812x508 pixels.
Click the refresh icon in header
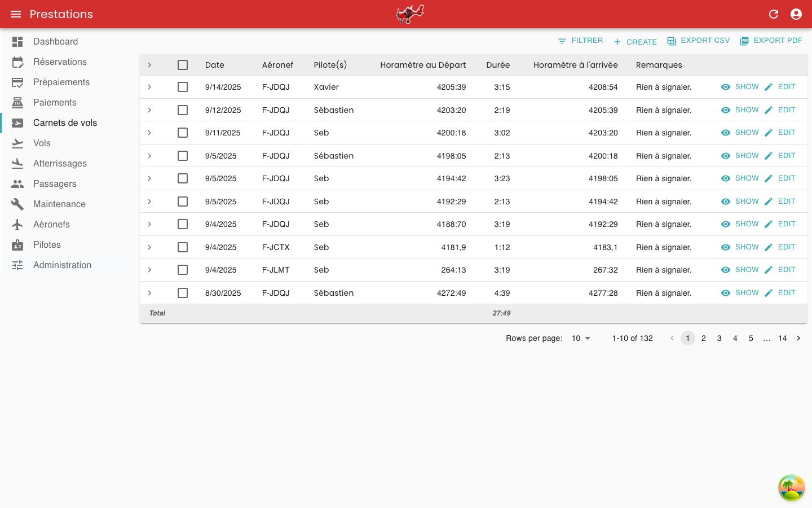pyautogui.click(x=774, y=14)
